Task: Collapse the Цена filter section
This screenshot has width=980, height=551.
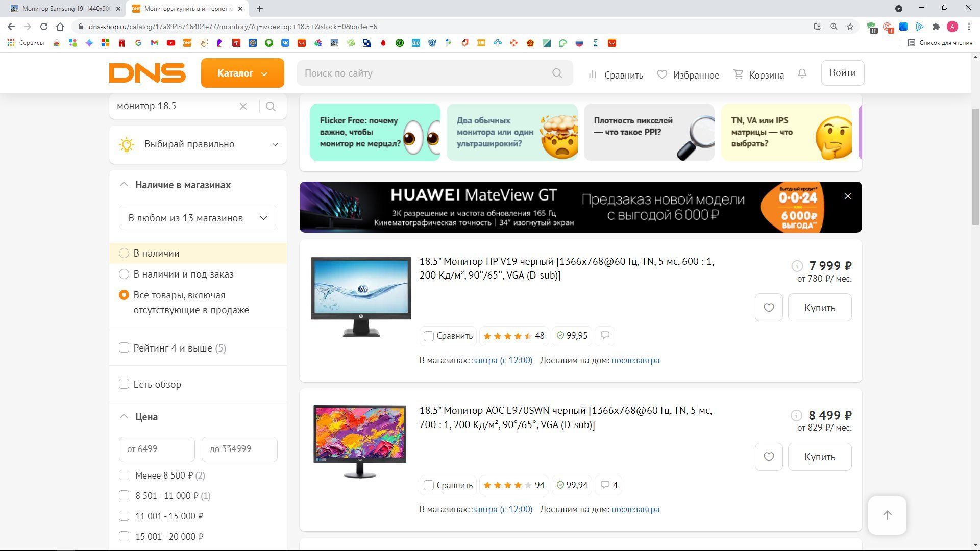Action: (x=138, y=417)
